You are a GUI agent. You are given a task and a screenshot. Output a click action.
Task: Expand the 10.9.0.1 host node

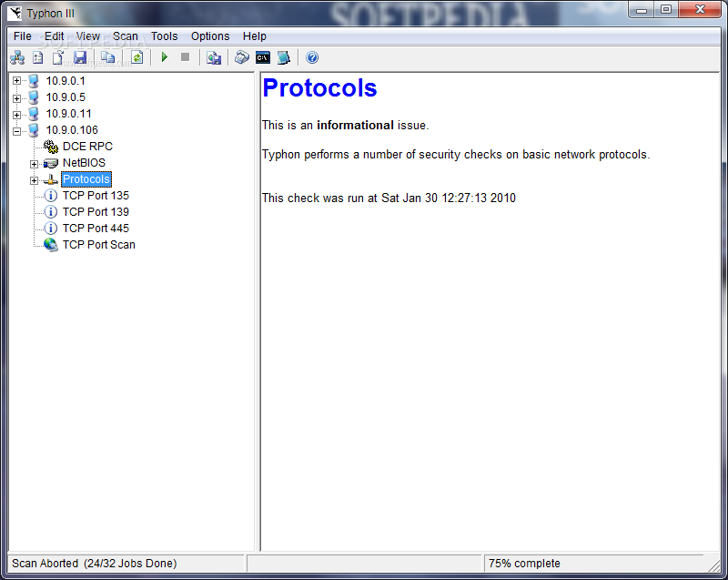(16, 81)
